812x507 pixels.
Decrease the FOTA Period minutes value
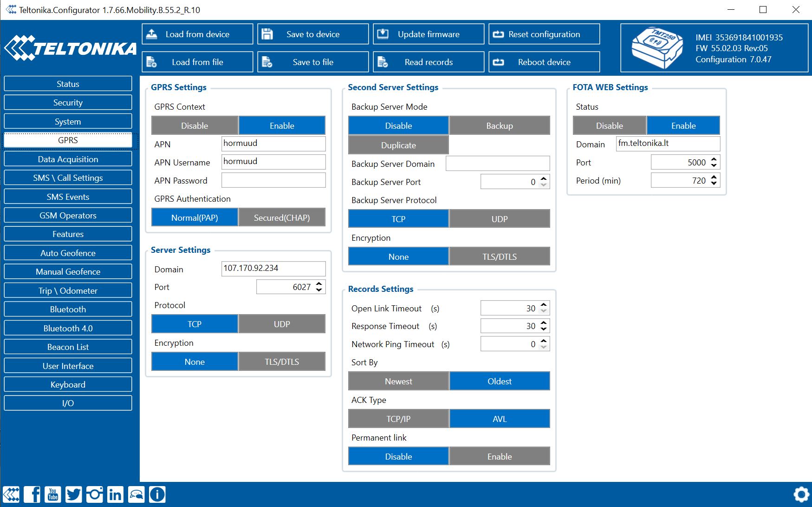point(714,184)
